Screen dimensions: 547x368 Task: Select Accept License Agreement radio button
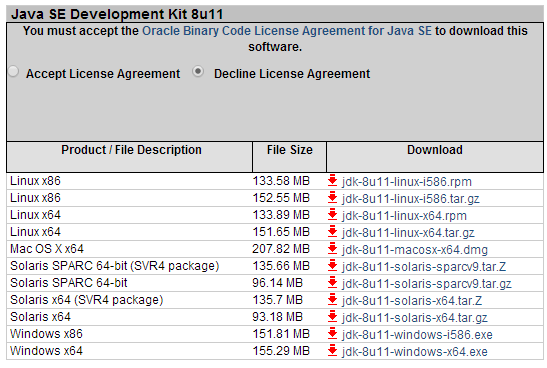[13, 72]
